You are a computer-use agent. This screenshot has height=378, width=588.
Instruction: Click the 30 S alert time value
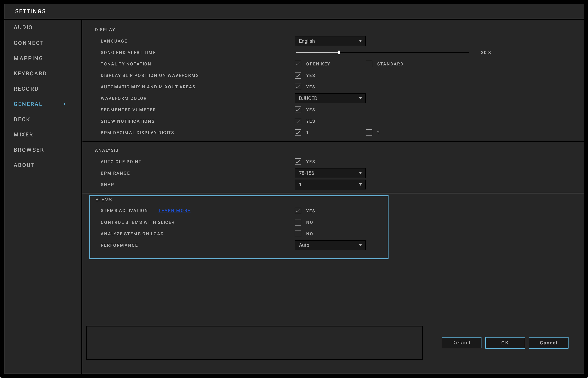tap(486, 52)
